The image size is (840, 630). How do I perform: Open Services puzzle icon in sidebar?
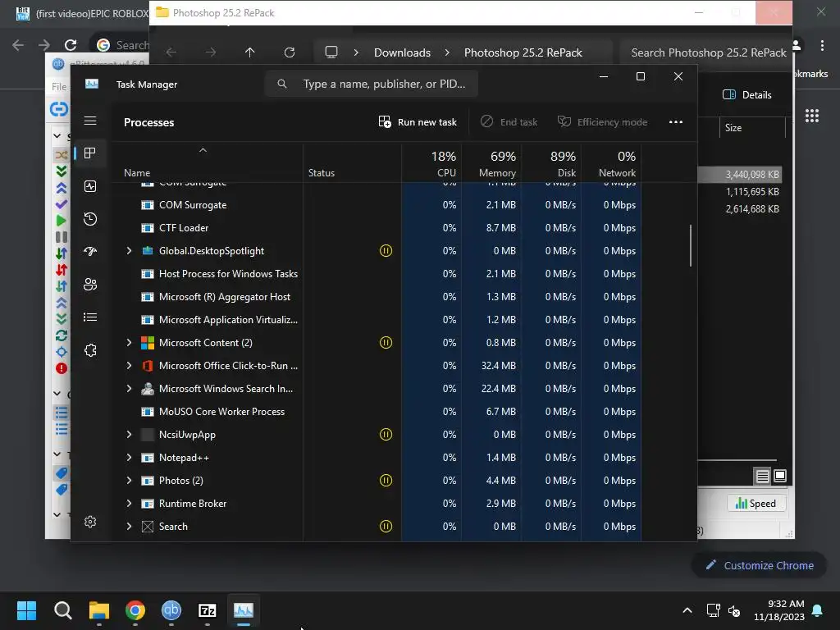(x=90, y=350)
